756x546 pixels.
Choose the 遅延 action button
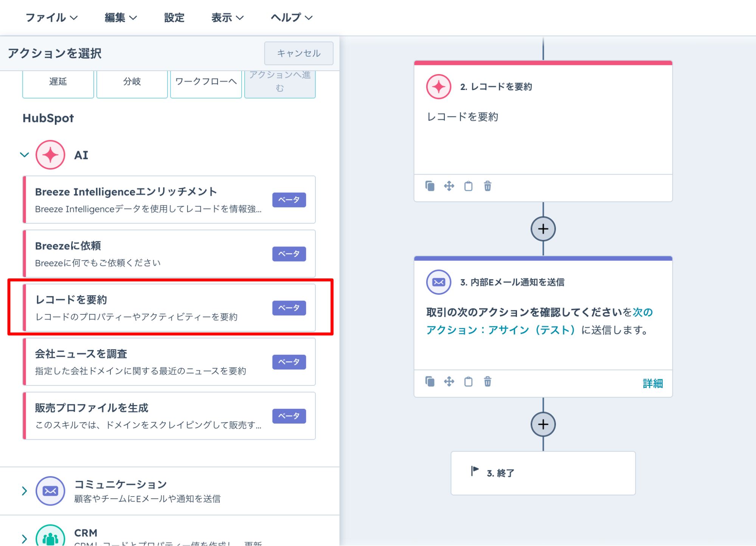click(x=58, y=84)
